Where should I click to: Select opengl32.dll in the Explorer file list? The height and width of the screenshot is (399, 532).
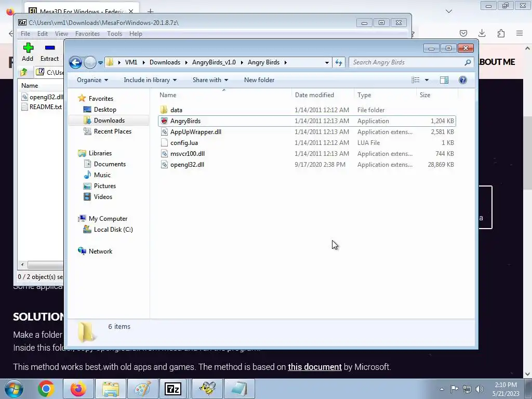187,165
